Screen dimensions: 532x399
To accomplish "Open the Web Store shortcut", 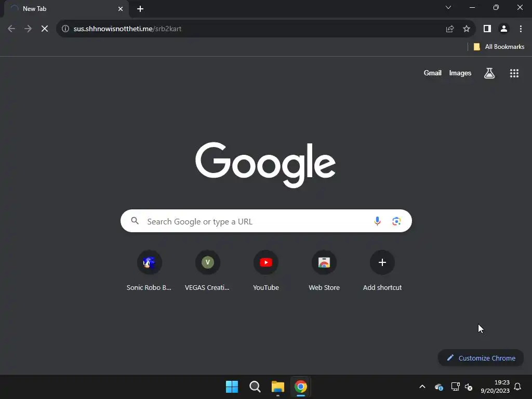I will pyautogui.click(x=324, y=270).
